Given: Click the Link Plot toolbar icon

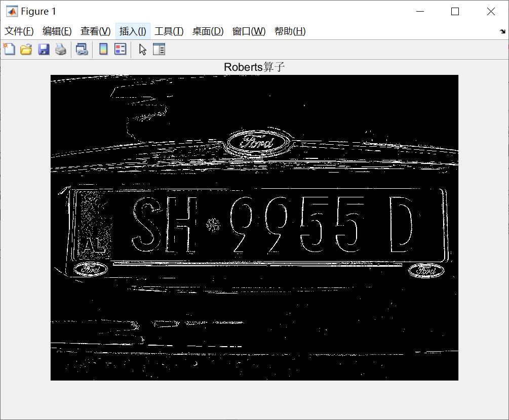Looking at the screenshot, I should coord(82,49).
